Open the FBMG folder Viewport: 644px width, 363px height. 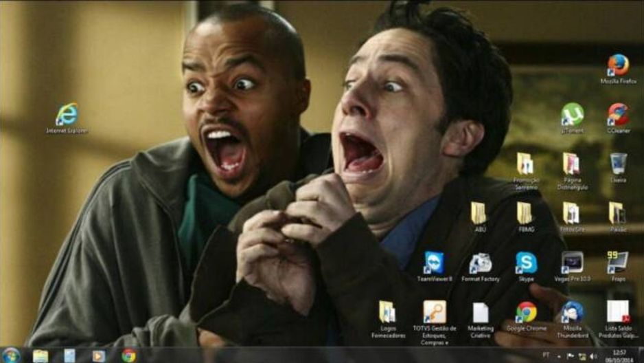pos(526,213)
